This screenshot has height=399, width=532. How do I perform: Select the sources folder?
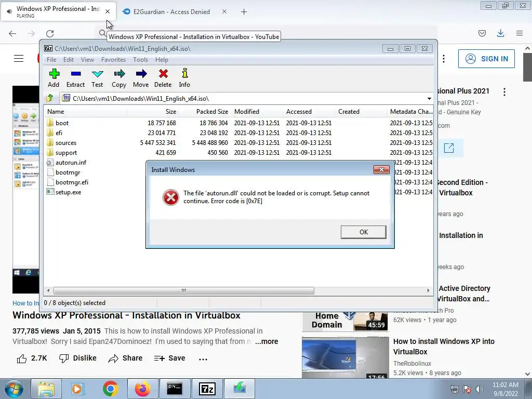pos(66,143)
